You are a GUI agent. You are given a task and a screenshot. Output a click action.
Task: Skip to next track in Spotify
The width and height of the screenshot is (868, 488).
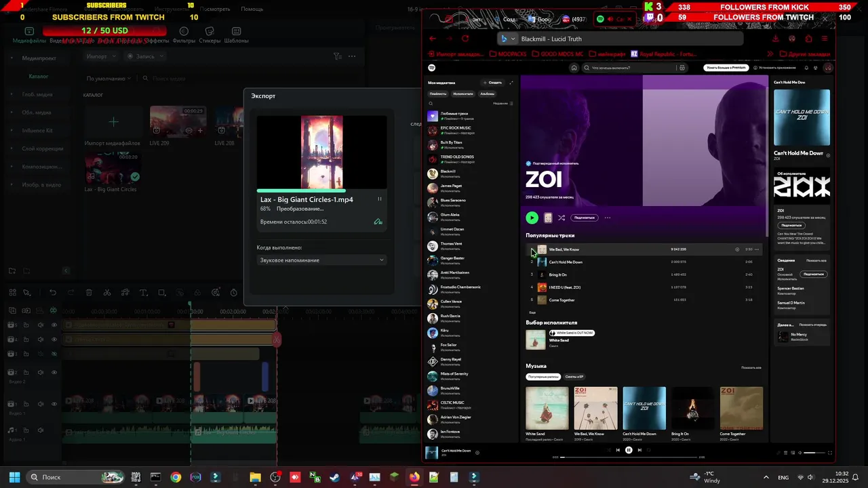[639, 450]
